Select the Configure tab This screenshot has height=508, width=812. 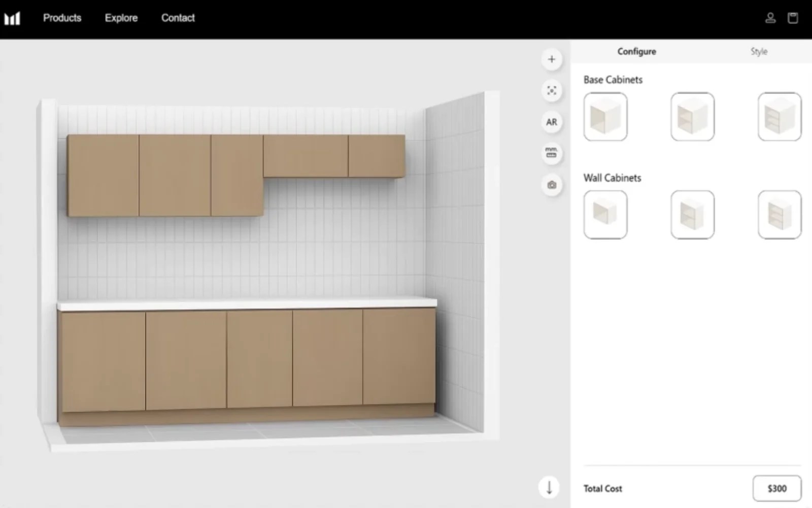tap(636, 51)
